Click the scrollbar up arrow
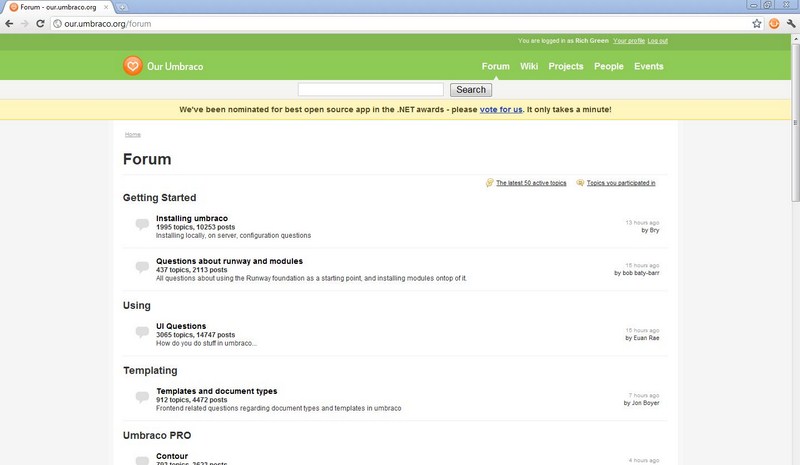 point(795,38)
